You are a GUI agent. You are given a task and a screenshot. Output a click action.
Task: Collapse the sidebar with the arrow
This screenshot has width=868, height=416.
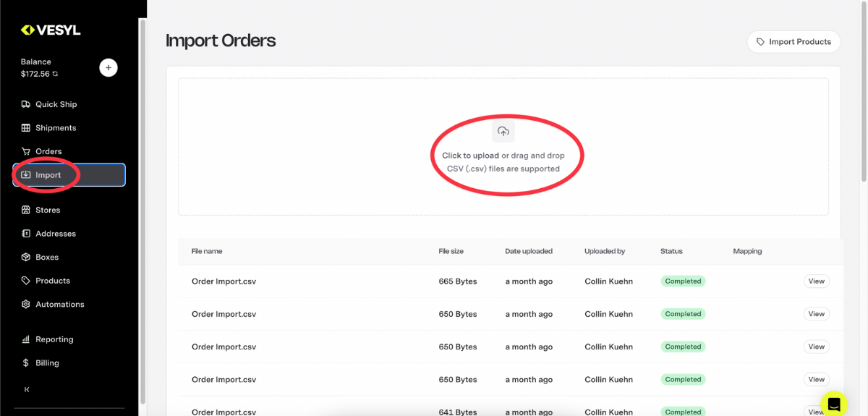pyautogui.click(x=27, y=390)
